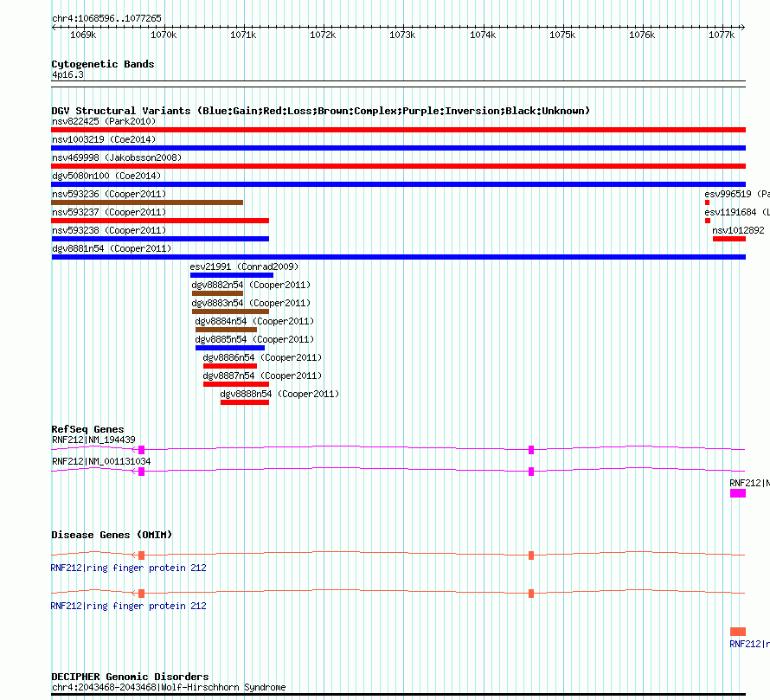Click the nsv469998 (Jakobsson2008) variant label

(x=117, y=157)
